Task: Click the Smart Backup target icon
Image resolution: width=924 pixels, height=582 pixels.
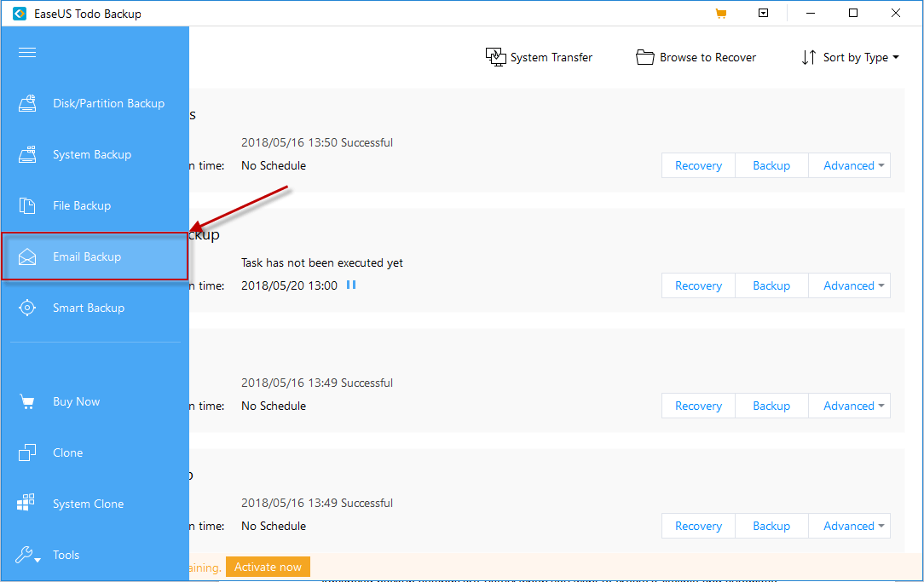Action: point(27,308)
